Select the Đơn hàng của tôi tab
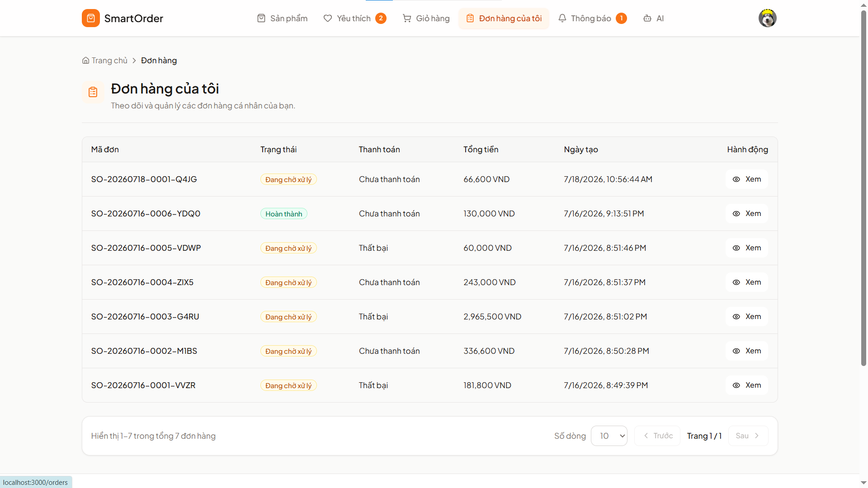 point(504,19)
